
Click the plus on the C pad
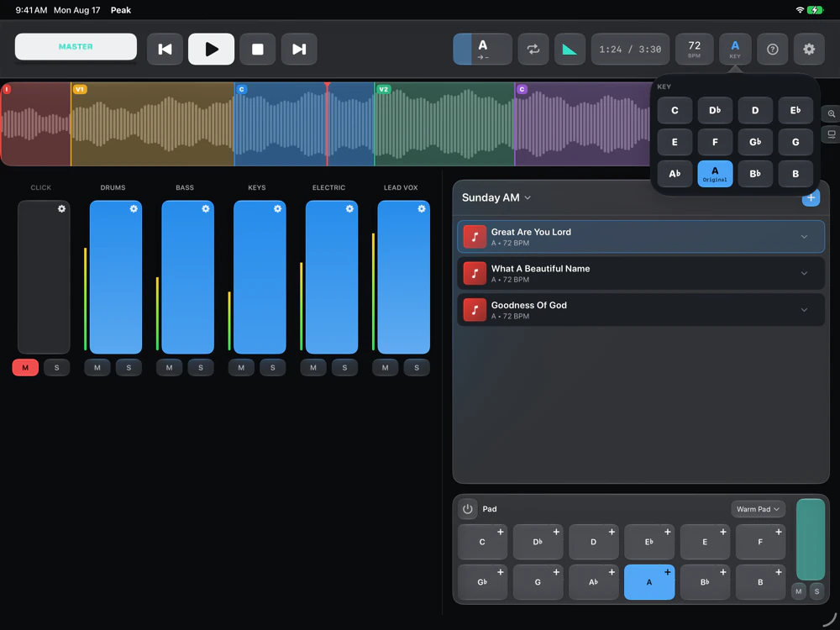pos(501,532)
